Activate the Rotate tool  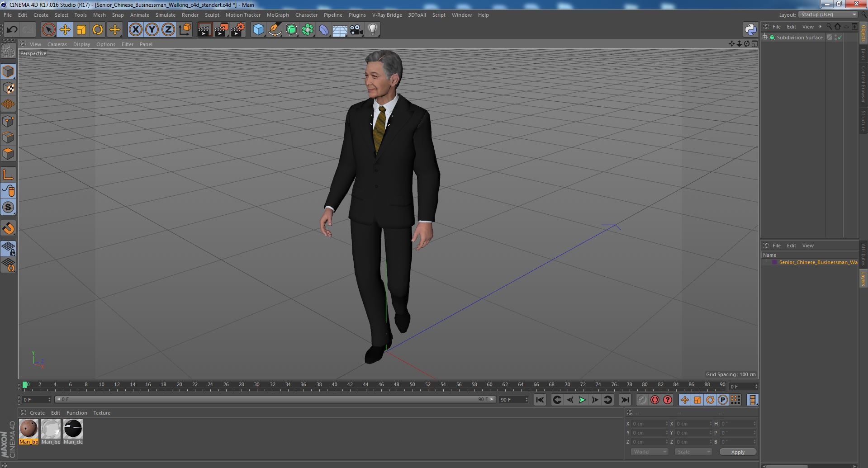(x=98, y=30)
